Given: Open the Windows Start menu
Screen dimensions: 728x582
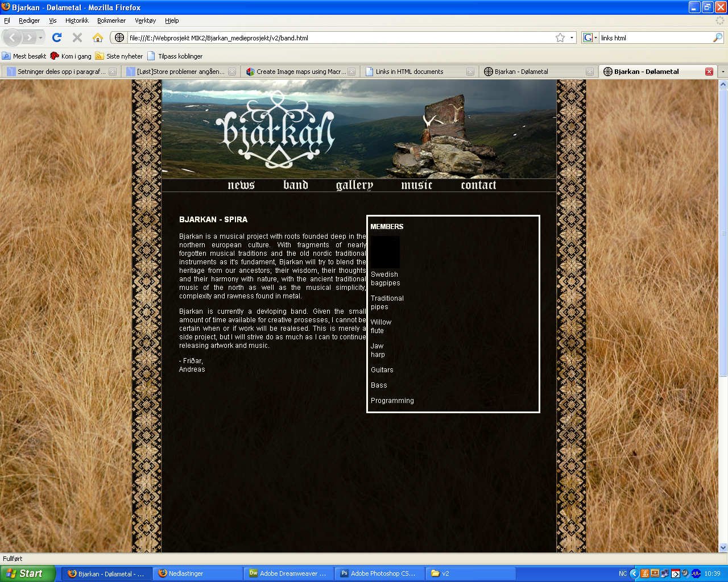Looking at the screenshot, I should [28, 573].
